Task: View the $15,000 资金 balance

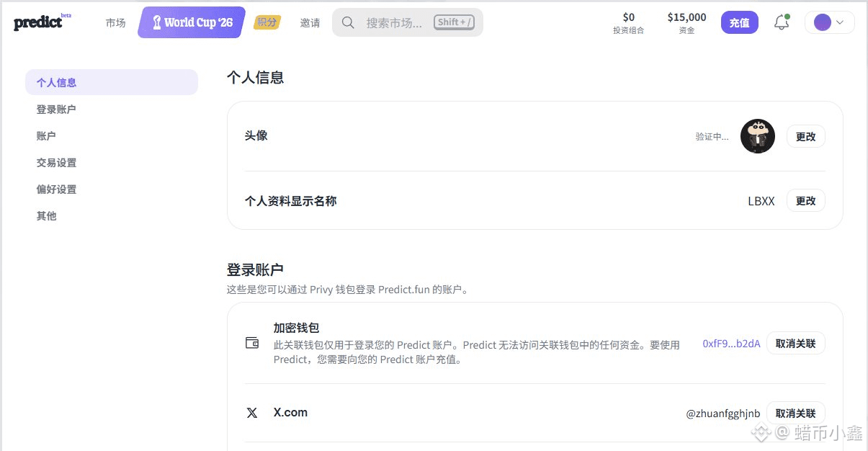Action: (x=687, y=23)
